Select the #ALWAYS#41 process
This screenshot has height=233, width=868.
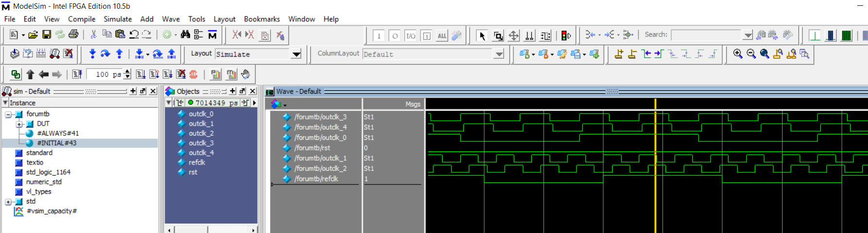[x=58, y=133]
